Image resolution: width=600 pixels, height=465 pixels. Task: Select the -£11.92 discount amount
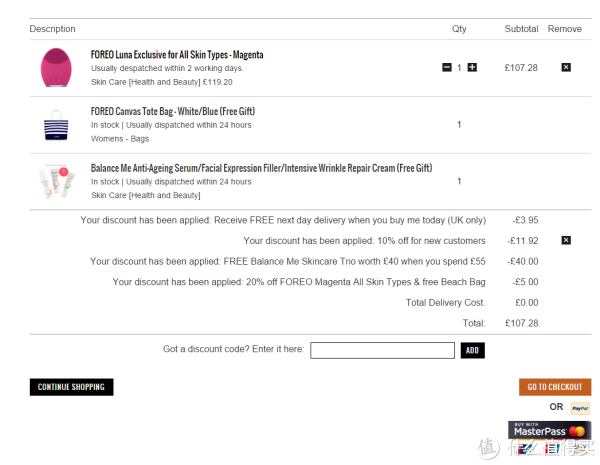click(523, 241)
